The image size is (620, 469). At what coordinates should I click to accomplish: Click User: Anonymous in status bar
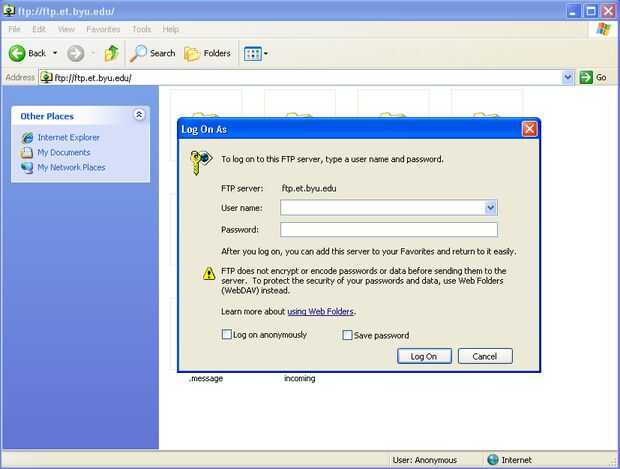(x=425, y=460)
